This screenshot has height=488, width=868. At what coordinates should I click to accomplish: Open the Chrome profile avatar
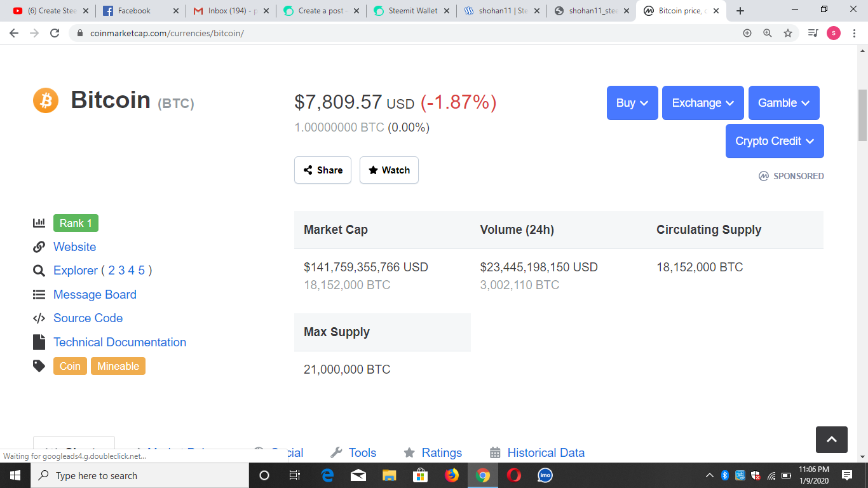click(x=834, y=33)
